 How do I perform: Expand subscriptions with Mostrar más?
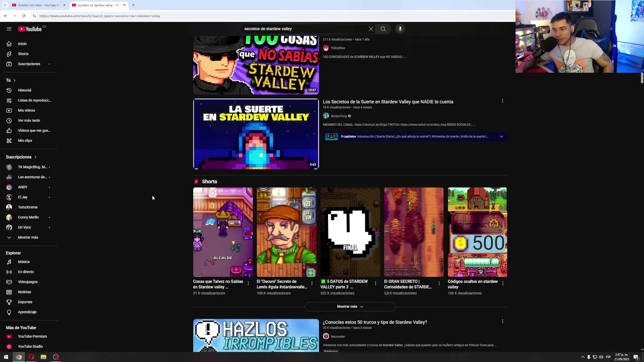29,237
